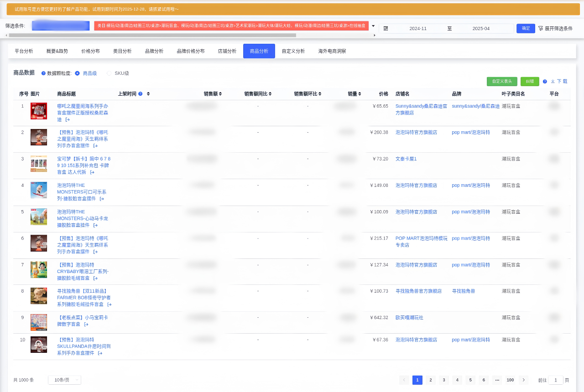Click the pagination ellipsis to jump pages
This screenshot has width=584, height=392.
pyautogui.click(x=497, y=380)
